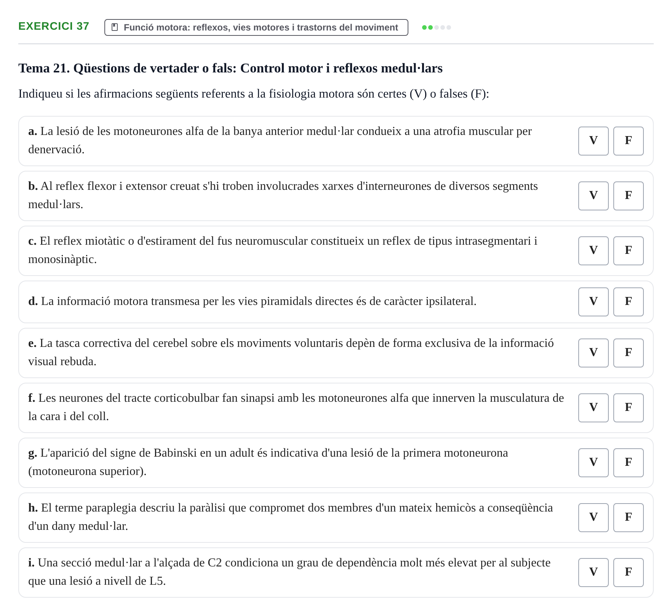The width and height of the screenshot is (672, 616).
Task: Click the 'EXERCICI 37' heading
Action: 54,26
